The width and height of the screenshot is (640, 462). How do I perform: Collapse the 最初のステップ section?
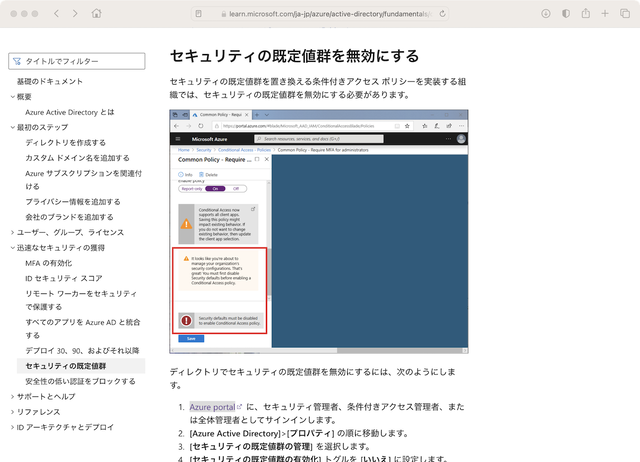coord(13,127)
